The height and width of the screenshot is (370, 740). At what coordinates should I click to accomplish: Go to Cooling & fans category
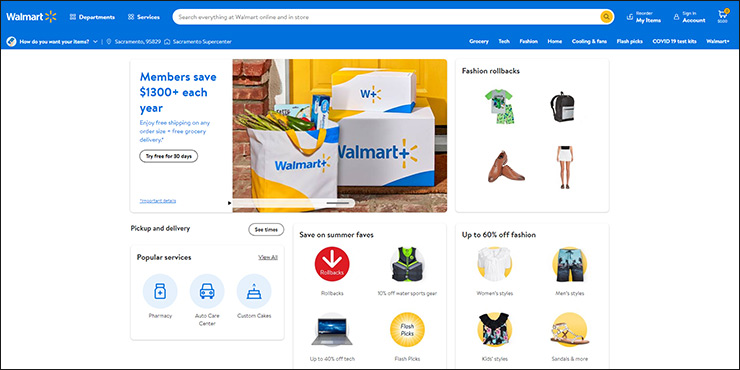click(589, 42)
